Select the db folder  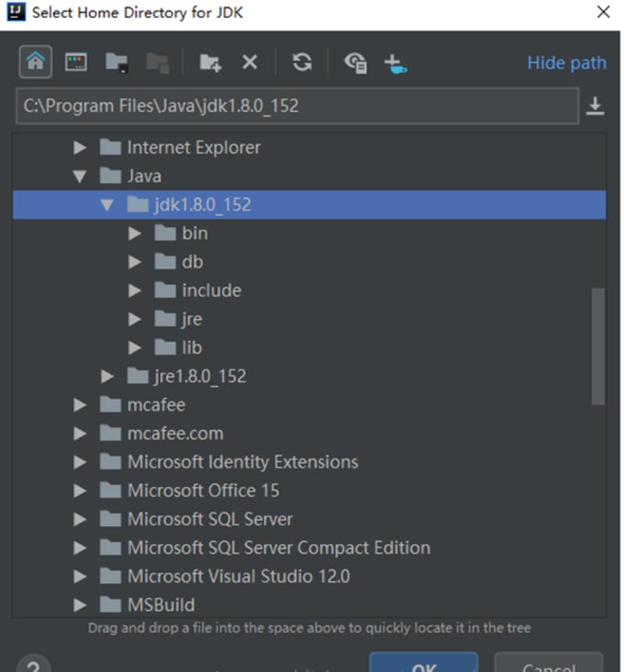point(309,262)
